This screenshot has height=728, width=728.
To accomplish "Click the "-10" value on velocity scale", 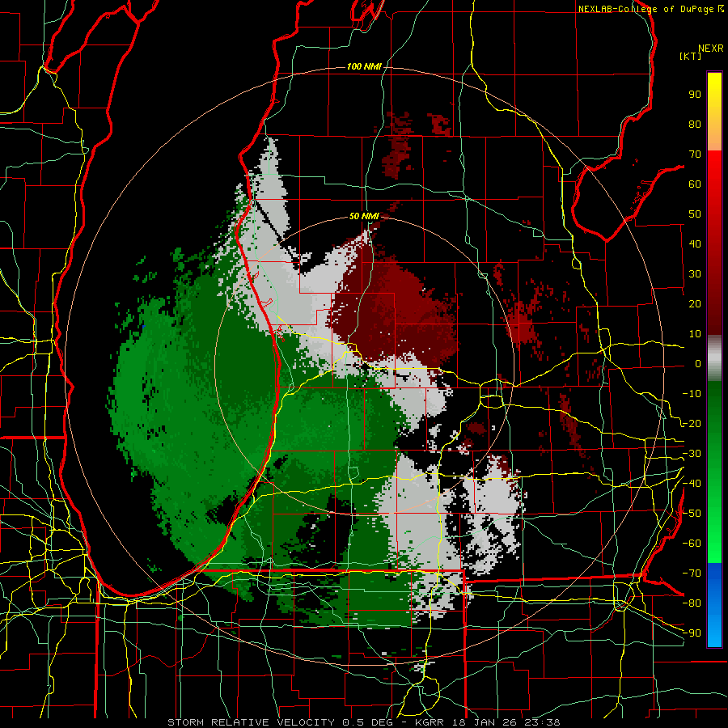I will coord(692,394).
